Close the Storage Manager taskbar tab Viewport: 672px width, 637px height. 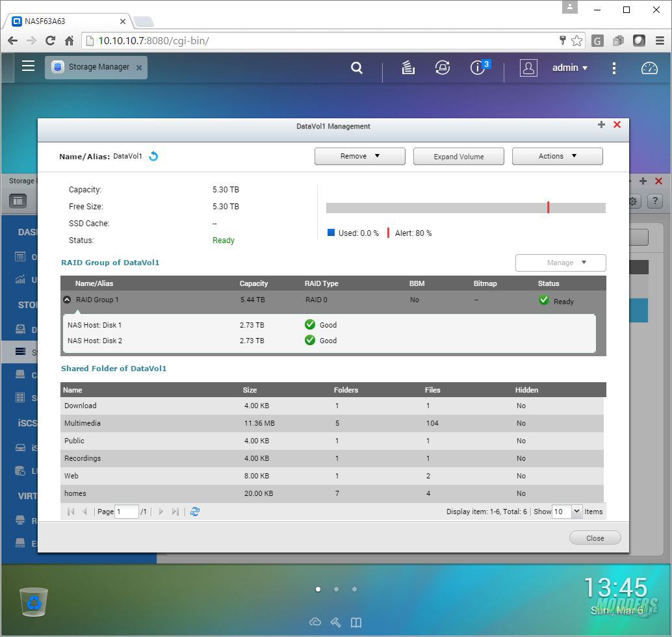pos(139,68)
